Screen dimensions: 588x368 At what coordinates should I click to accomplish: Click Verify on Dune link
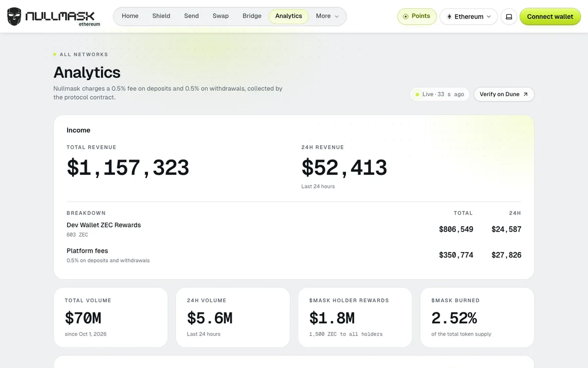click(x=504, y=94)
